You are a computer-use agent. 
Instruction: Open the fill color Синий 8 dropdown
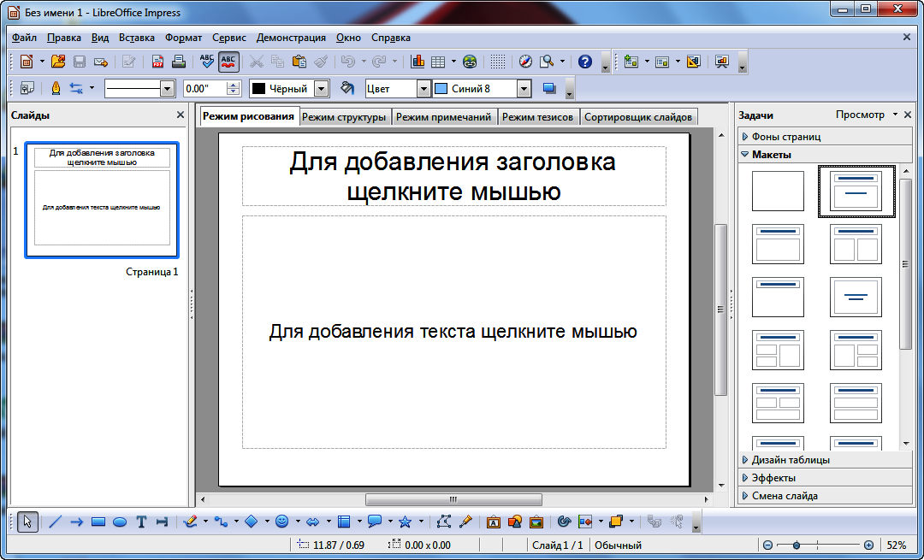(x=524, y=89)
